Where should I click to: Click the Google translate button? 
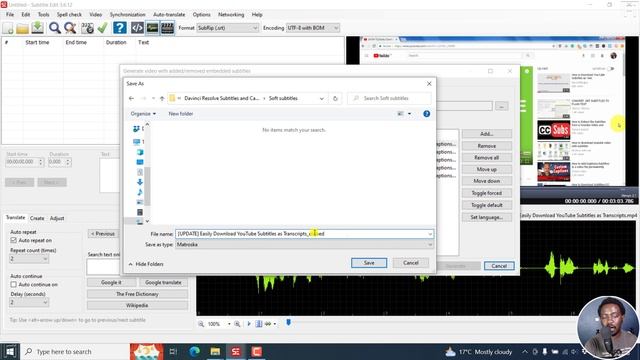click(x=163, y=282)
